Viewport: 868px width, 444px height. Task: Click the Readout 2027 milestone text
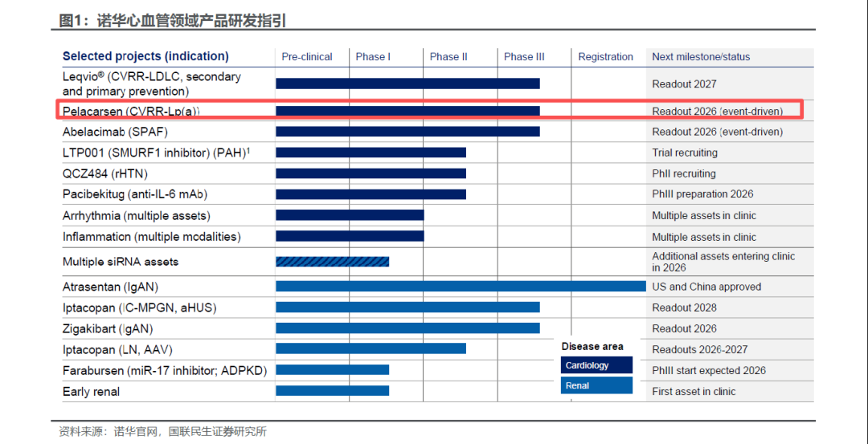[x=684, y=84]
